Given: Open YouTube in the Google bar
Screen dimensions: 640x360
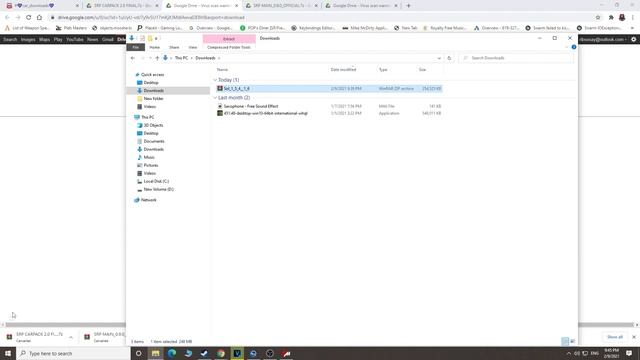Looking at the screenshot, I should [75, 40].
